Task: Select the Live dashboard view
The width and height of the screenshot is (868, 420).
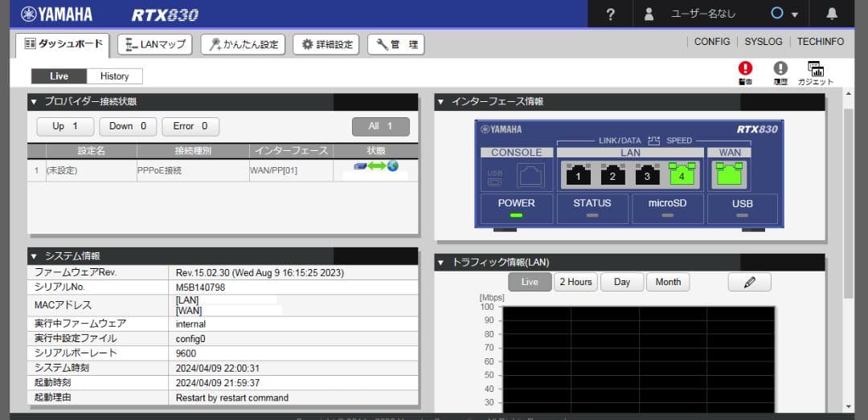Action: coord(59,76)
